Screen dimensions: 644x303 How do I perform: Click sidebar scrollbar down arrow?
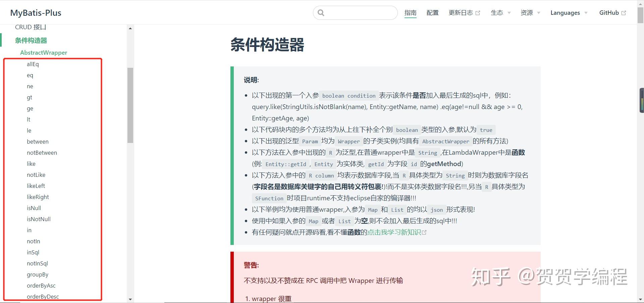(130, 299)
